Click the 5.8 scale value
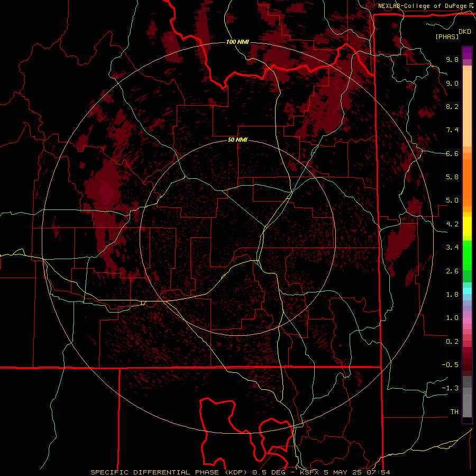476x476 pixels. pyautogui.click(x=452, y=177)
